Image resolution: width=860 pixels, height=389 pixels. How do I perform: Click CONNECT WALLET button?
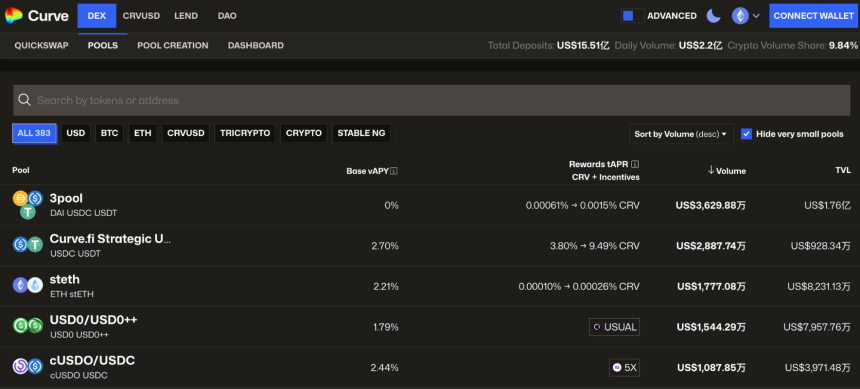tap(813, 16)
